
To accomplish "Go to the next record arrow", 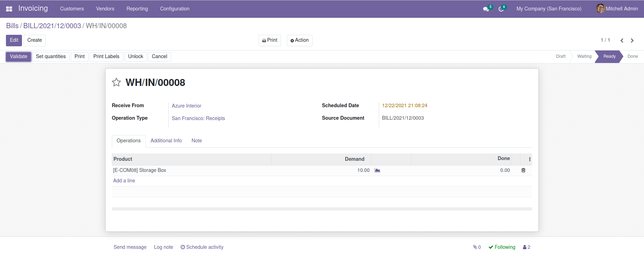I will coord(632,40).
